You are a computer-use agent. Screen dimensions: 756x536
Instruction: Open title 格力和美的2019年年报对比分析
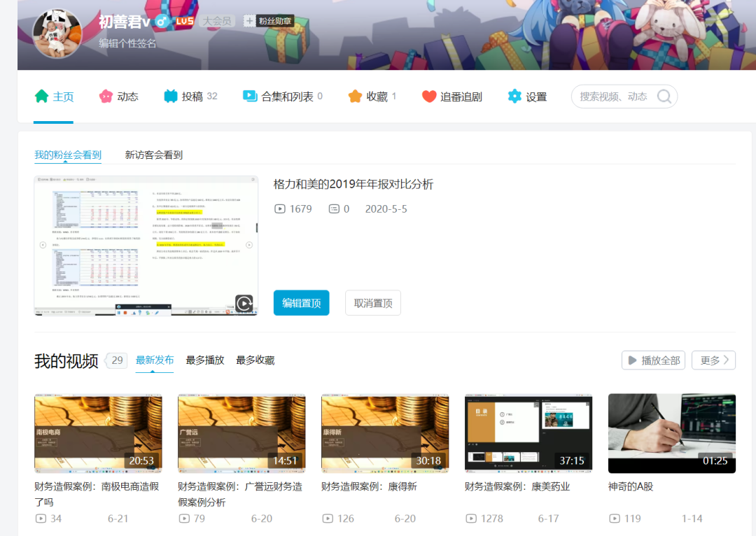(353, 184)
